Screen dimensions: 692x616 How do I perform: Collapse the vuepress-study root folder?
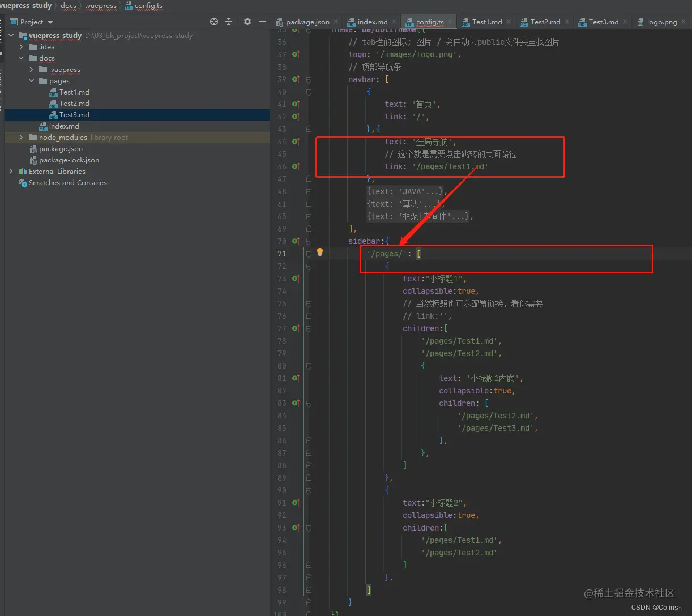pyautogui.click(x=11, y=35)
